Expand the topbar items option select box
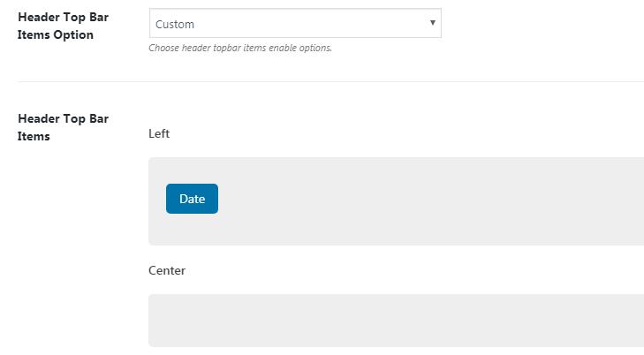Viewport: 644px width, 355px height. [x=295, y=24]
